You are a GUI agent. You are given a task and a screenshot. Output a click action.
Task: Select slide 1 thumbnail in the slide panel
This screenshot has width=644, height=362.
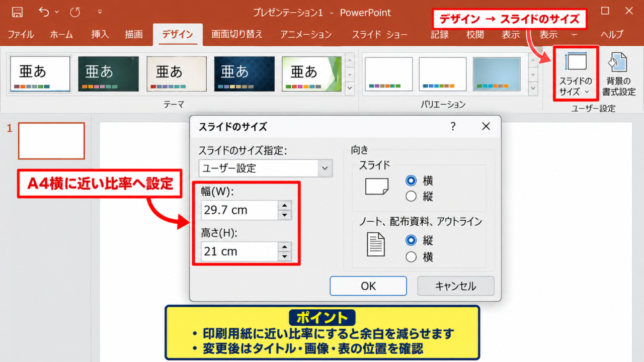point(51,141)
